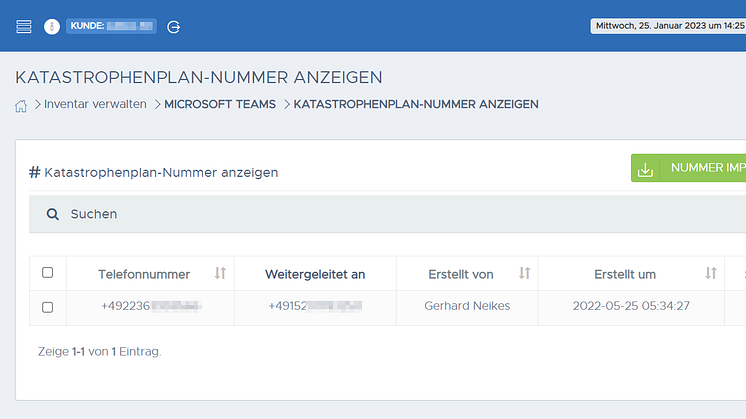Check the row checkbox for +492236 number
746x419 pixels.
click(x=47, y=307)
